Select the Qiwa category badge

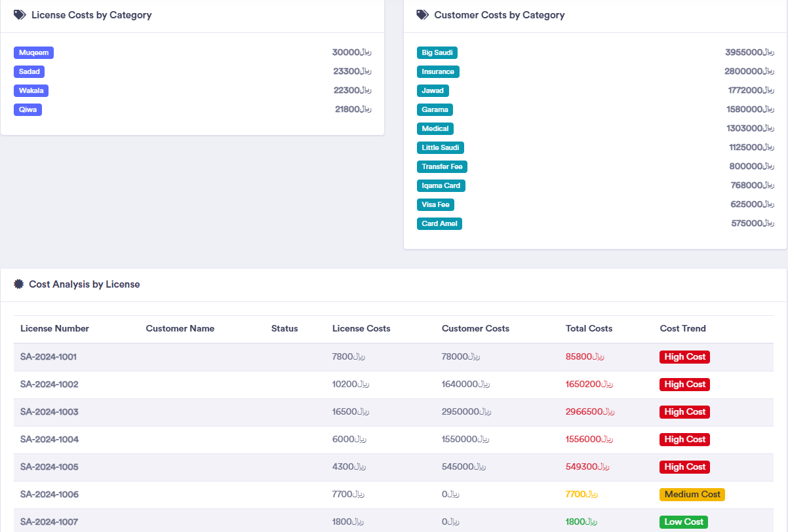(x=28, y=109)
